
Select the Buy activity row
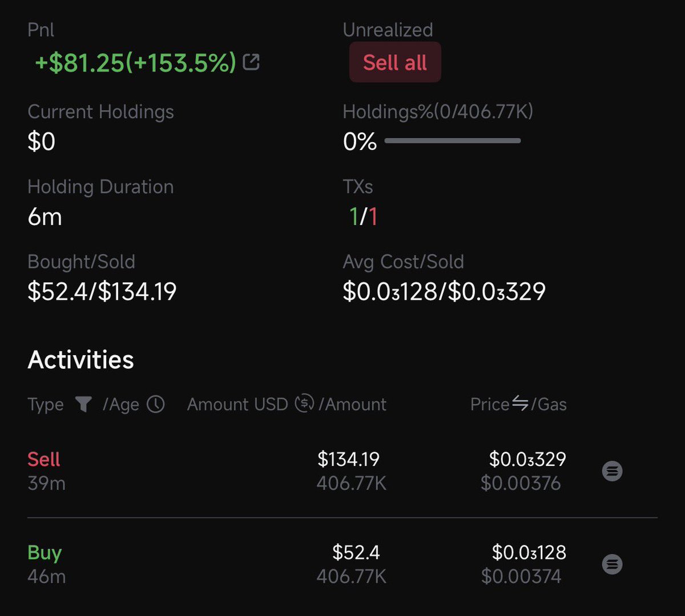342,564
